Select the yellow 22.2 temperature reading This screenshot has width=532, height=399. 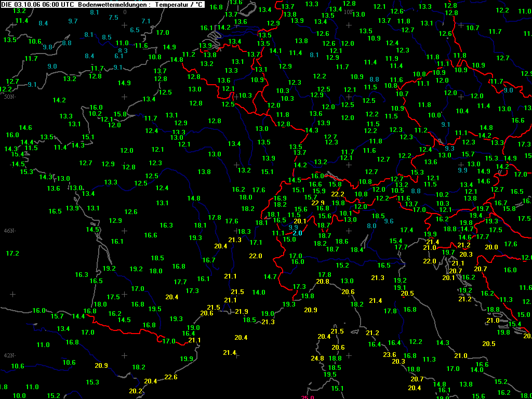[x=338, y=194]
